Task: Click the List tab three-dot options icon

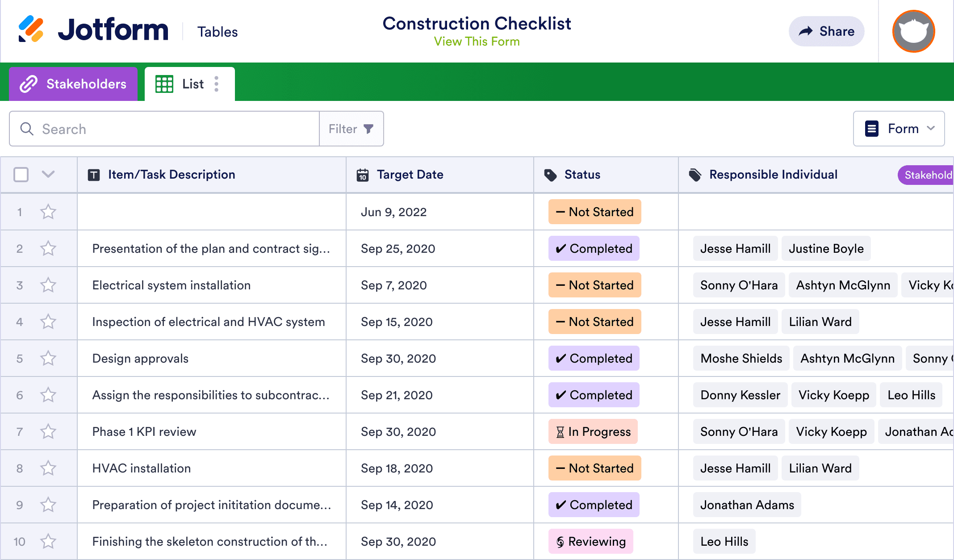Action: tap(217, 84)
